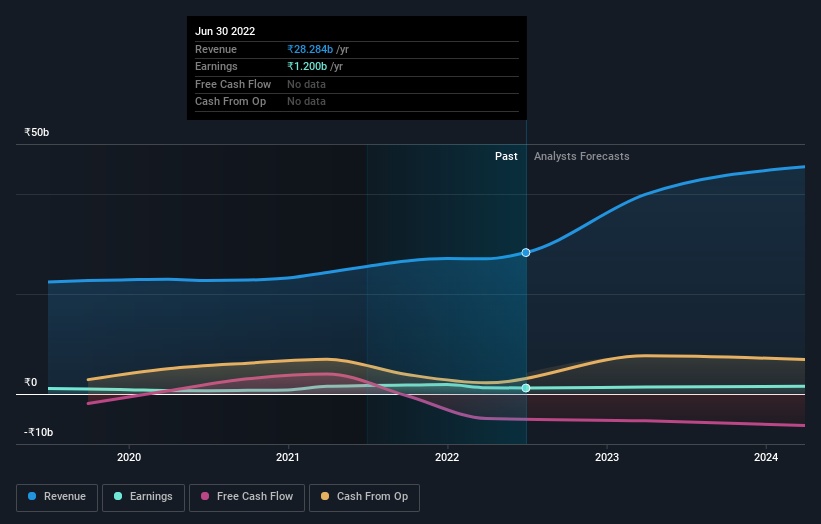Click the Cash From Op row label in tooltip
Viewport: 821px width, 524px height.
click(x=230, y=102)
